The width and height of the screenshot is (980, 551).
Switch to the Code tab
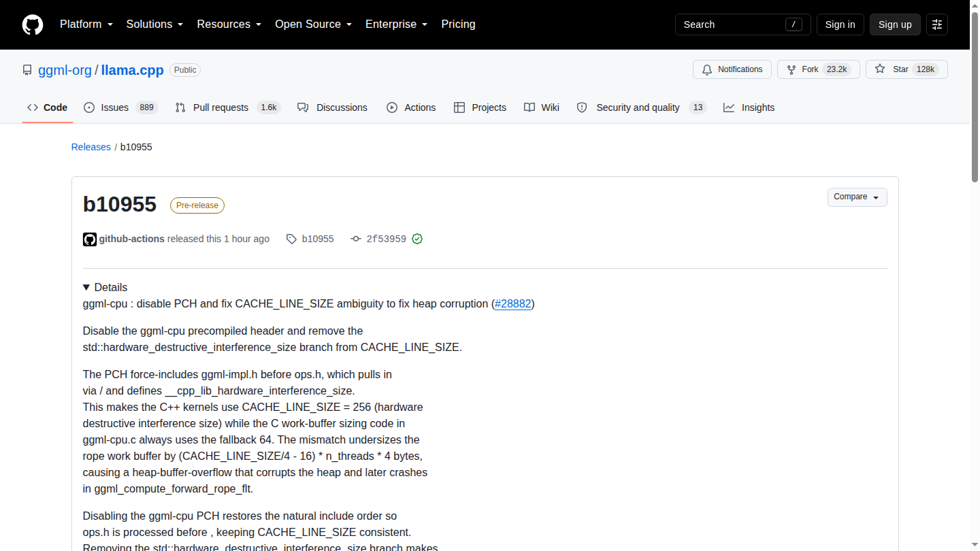pyautogui.click(x=48, y=107)
